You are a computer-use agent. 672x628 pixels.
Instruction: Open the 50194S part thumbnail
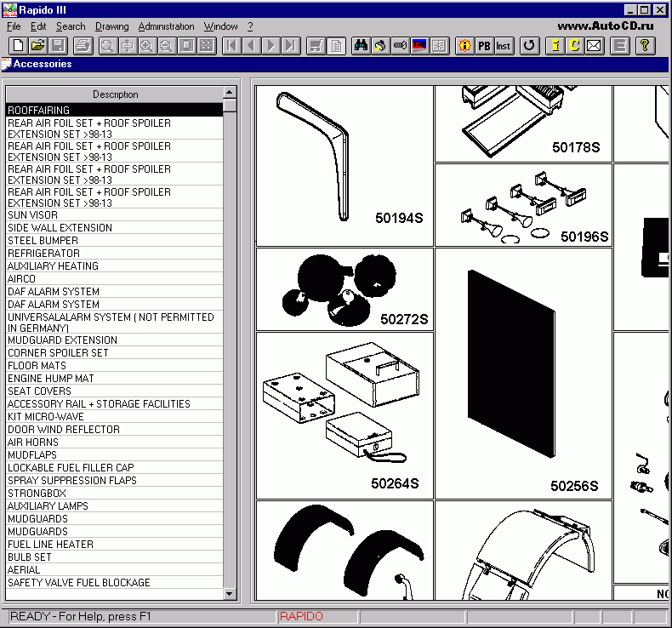(345, 166)
